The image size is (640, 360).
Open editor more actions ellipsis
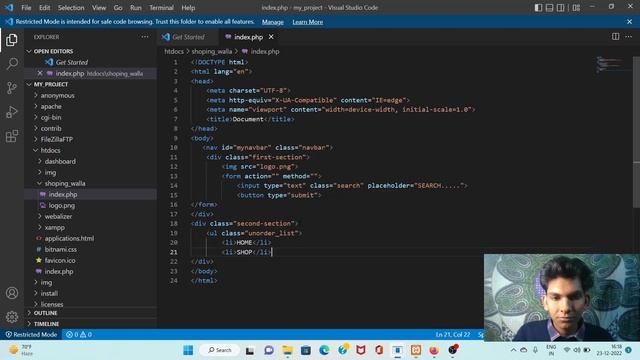(629, 37)
